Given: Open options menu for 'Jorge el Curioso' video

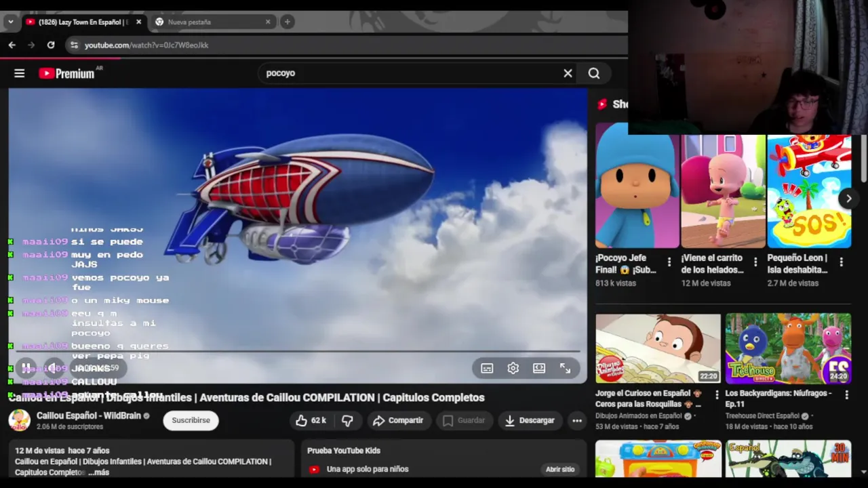Looking at the screenshot, I should point(717,394).
